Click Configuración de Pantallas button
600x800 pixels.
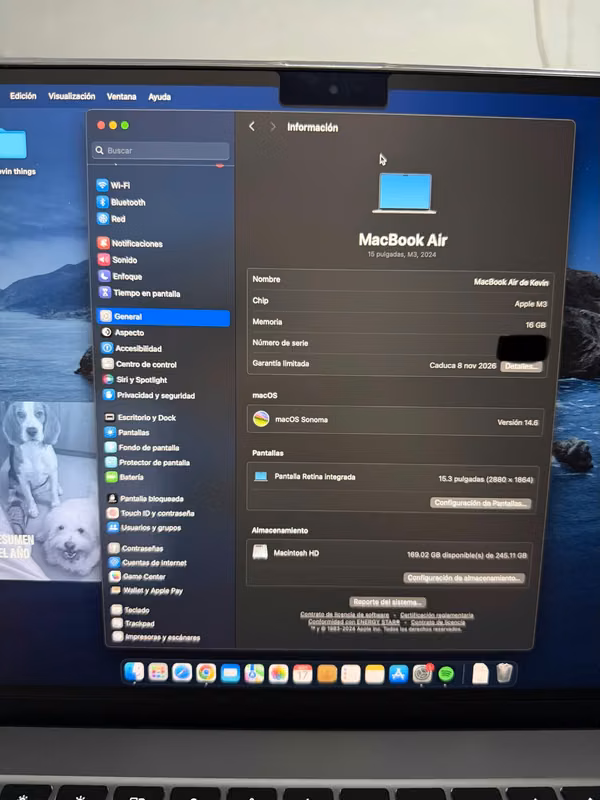[x=481, y=503]
